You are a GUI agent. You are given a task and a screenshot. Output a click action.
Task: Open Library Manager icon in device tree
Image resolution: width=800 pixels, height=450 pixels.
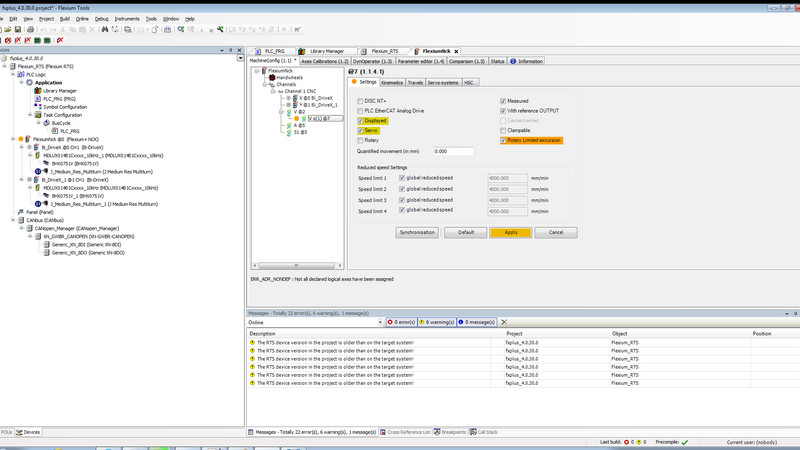(38, 91)
